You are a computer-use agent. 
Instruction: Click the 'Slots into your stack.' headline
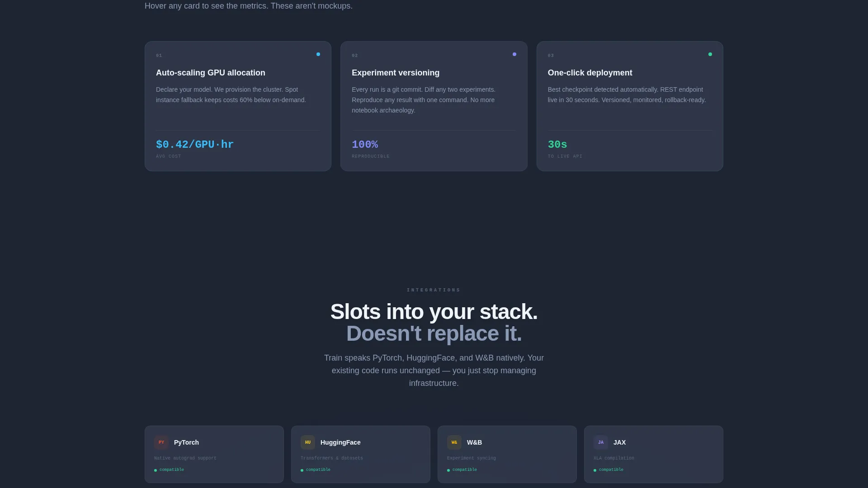(434, 312)
